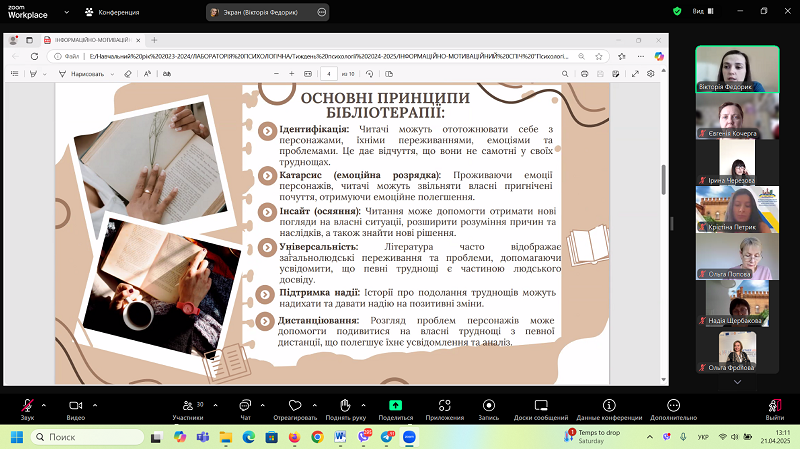Click the read aloud icon in the PDF toolbar
Screen dimensions: 800x449
[147, 74]
